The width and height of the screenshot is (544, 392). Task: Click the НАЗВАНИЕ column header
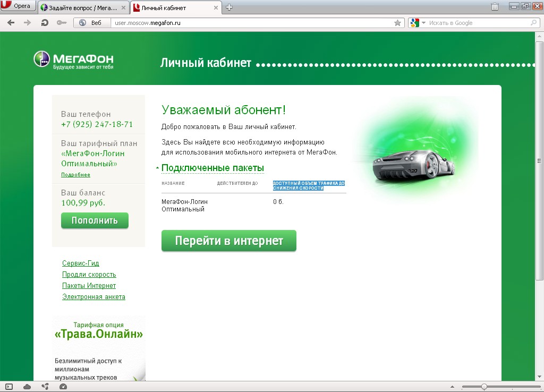click(x=173, y=183)
